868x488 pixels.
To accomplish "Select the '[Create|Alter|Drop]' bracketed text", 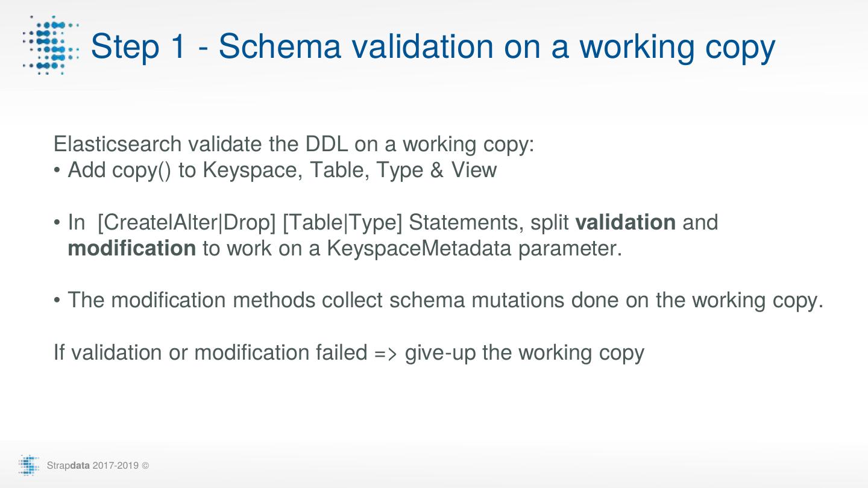I will (186, 223).
